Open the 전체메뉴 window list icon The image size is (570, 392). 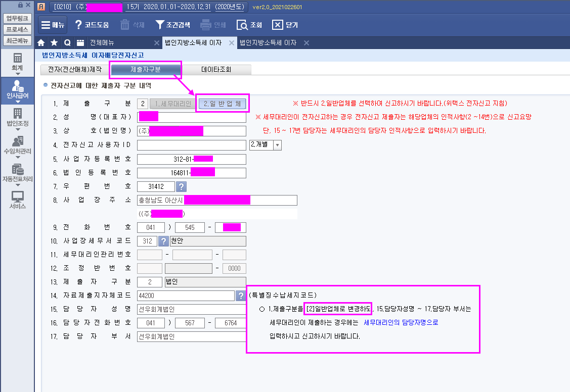pos(80,43)
